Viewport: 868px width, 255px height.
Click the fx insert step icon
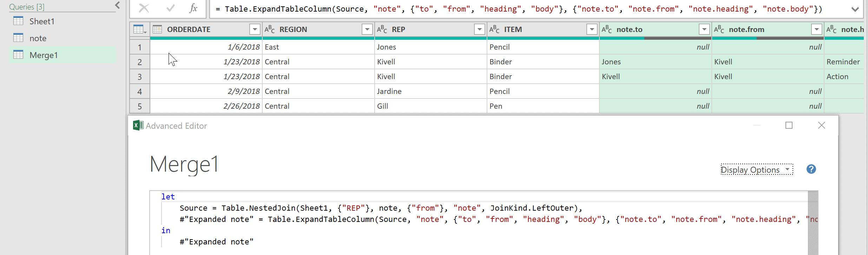pyautogui.click(x=193, y=8)
